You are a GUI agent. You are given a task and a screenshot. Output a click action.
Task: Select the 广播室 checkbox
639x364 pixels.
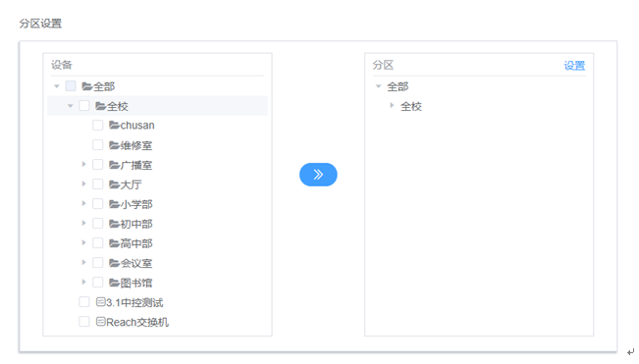[98, 165]
